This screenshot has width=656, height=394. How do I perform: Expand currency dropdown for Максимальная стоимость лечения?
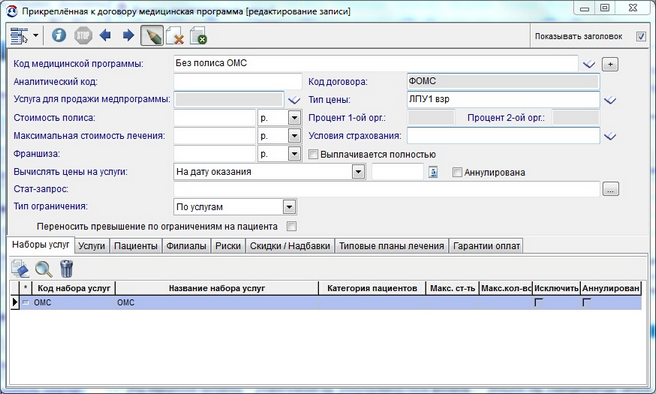(294, 136)
